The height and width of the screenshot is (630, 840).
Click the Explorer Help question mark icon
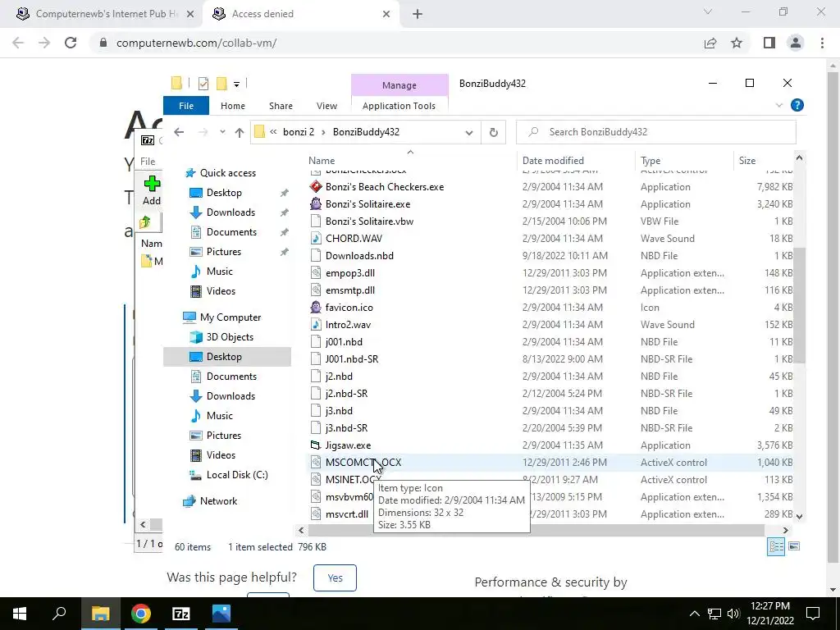point(797,106)
